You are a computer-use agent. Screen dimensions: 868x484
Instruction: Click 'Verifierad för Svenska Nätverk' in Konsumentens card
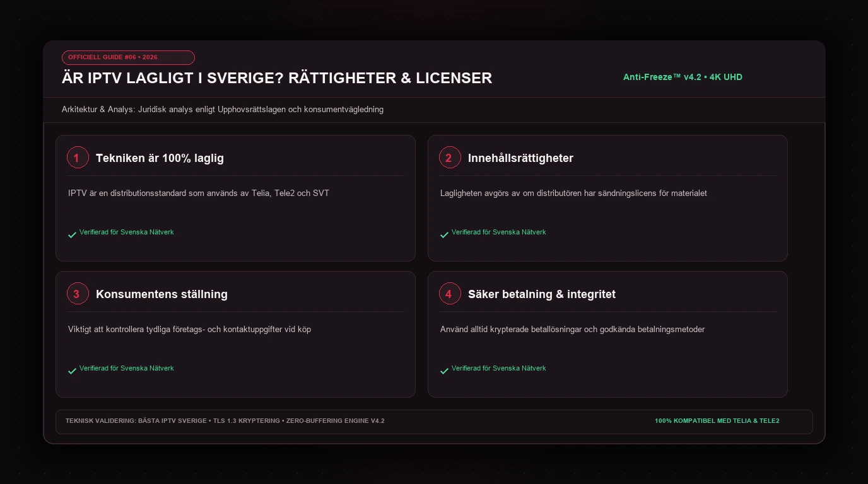126,368
